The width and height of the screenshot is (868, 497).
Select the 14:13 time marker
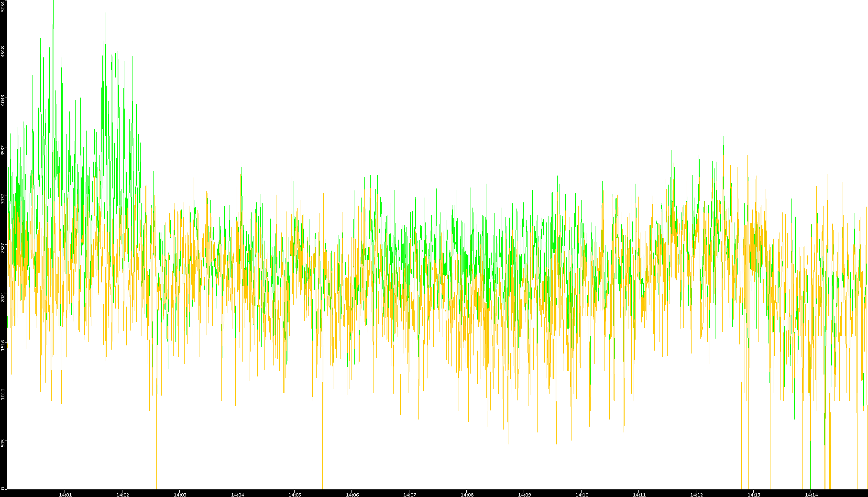pyautogui.click(x=754, y=494)
